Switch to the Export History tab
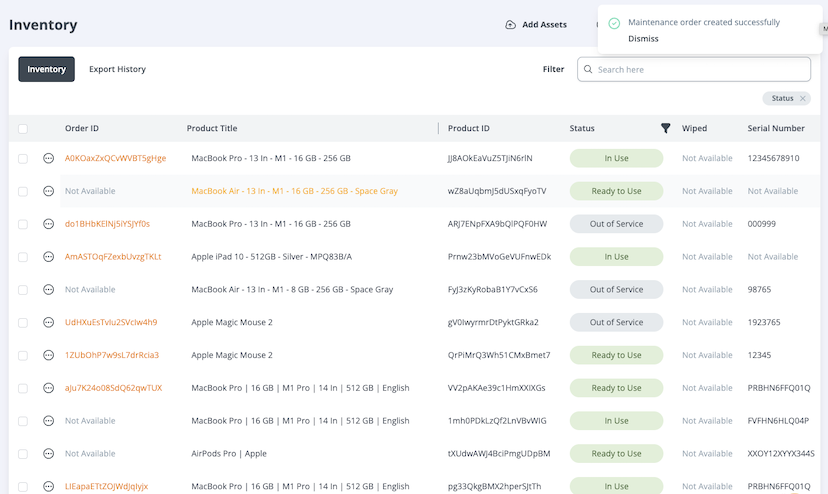 click(117, 69)
